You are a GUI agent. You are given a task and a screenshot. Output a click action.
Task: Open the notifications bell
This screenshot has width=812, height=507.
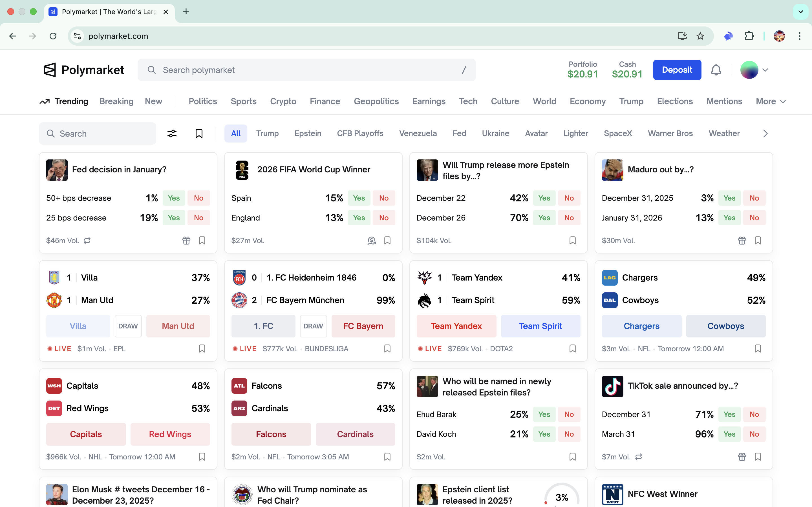click(x=716, y=70)
